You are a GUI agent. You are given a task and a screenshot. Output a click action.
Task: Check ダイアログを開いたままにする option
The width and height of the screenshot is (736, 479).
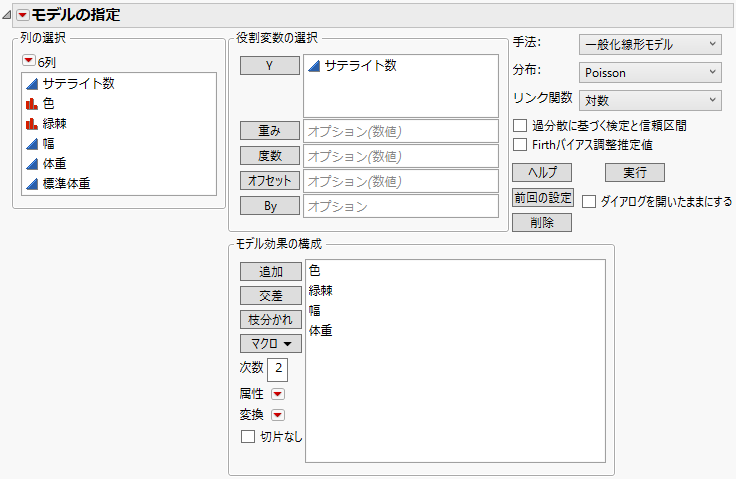pos(589,201)
